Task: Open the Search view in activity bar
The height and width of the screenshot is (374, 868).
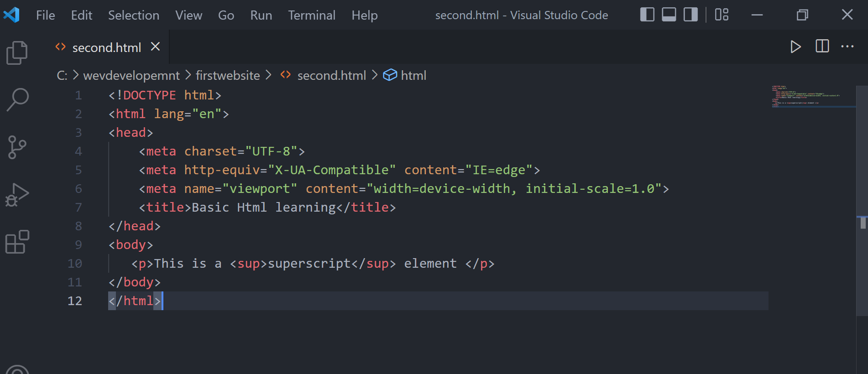Action: (18, 100)
